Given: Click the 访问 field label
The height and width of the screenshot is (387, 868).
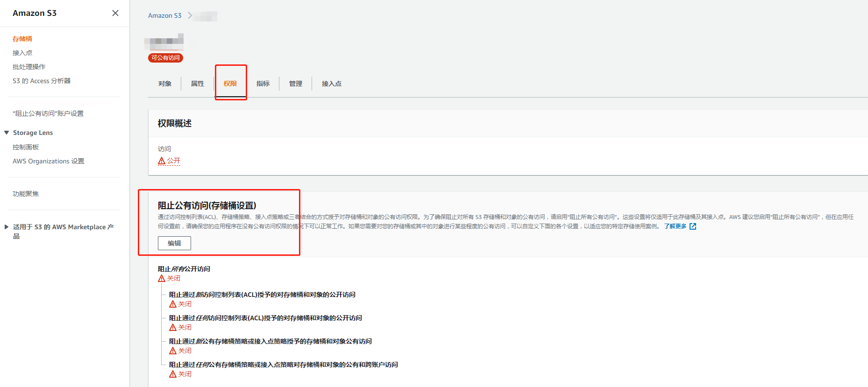Looking at the screenshot, I should pos(164,149).
